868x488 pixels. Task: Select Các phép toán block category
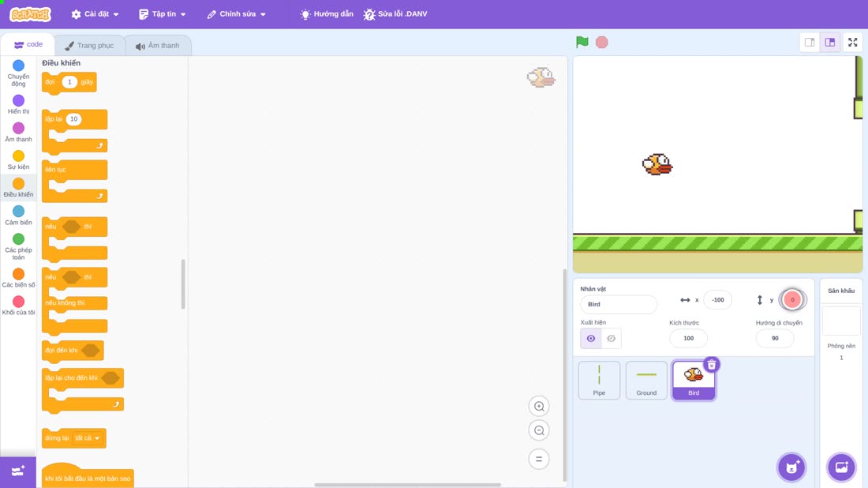click(18, 246)
